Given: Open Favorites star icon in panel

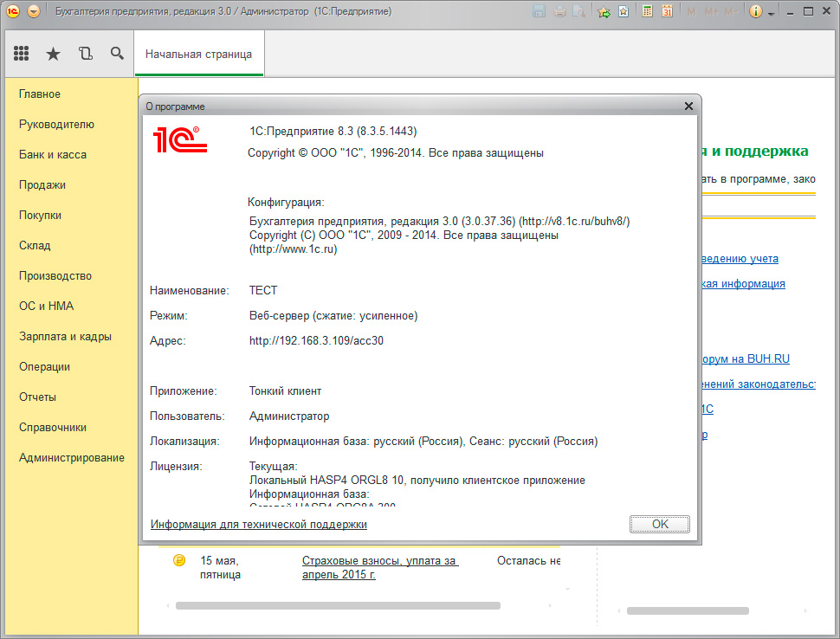Looking at the screenshot, I should click(x=53, y=54).
